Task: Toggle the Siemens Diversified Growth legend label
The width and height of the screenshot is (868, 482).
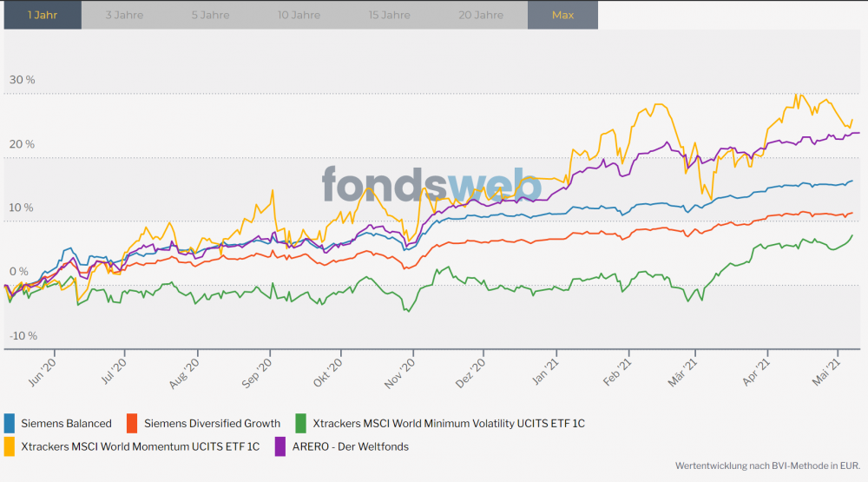Action: [212, 424]
